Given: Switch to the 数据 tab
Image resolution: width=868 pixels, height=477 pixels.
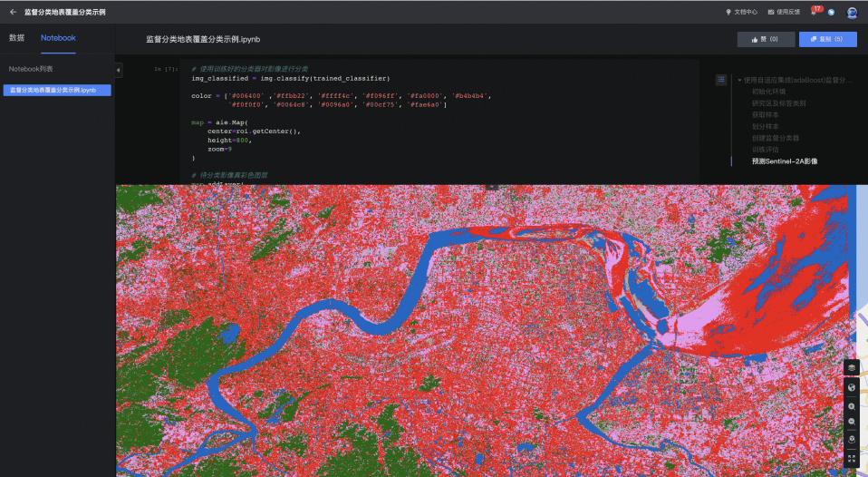Looking at the screenshot, I should (x=16, y=38).
